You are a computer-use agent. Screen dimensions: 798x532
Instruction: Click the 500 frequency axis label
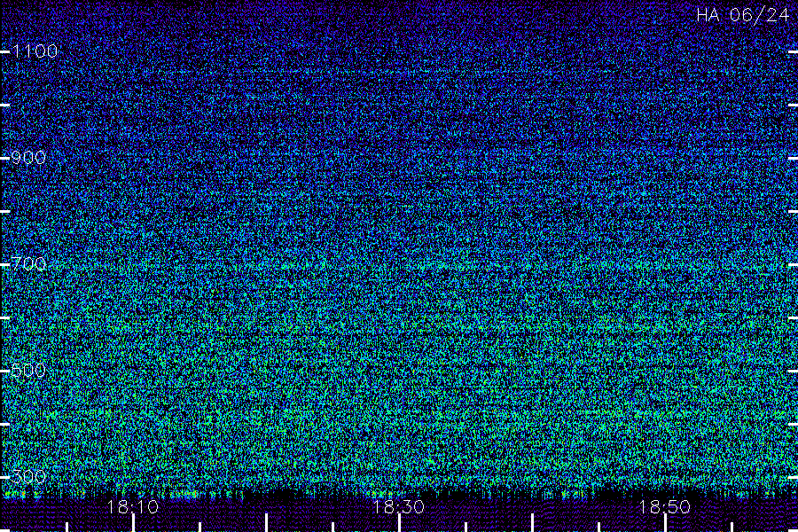[28, 370]
